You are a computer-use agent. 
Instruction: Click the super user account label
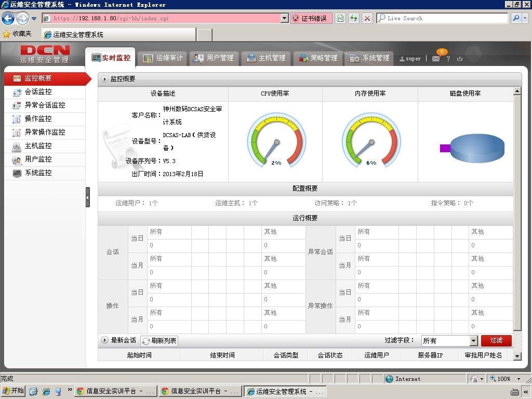point(410,58)
